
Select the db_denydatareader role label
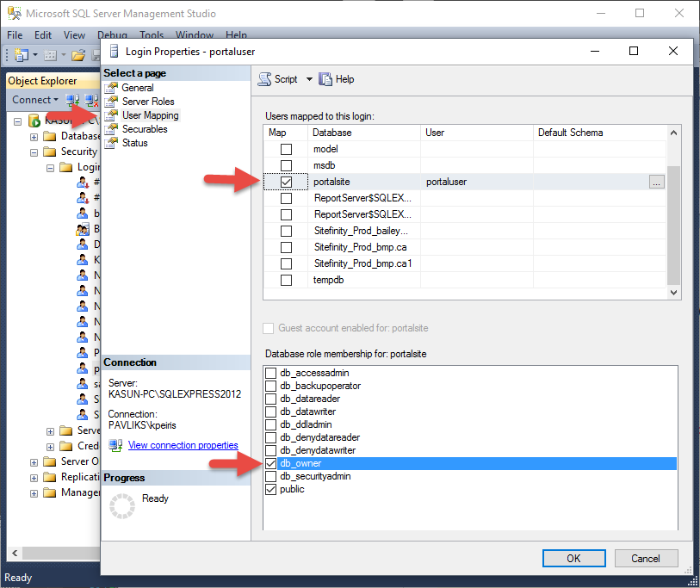pos(319,437)
